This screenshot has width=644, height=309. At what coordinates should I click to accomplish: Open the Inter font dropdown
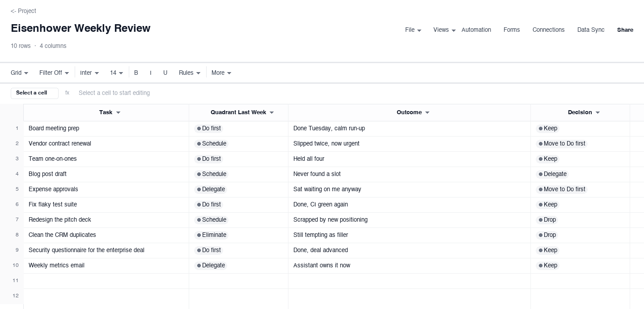[89, 73]
